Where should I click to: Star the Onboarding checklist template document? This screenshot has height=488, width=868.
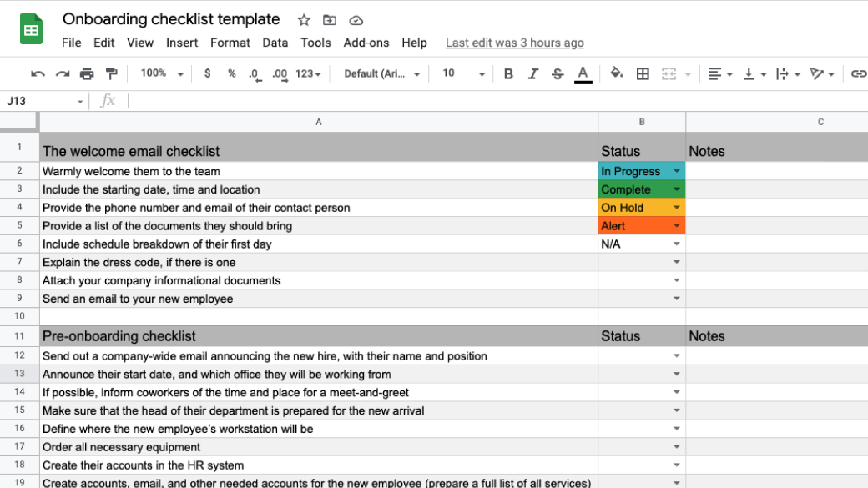[x=304, y=21]
